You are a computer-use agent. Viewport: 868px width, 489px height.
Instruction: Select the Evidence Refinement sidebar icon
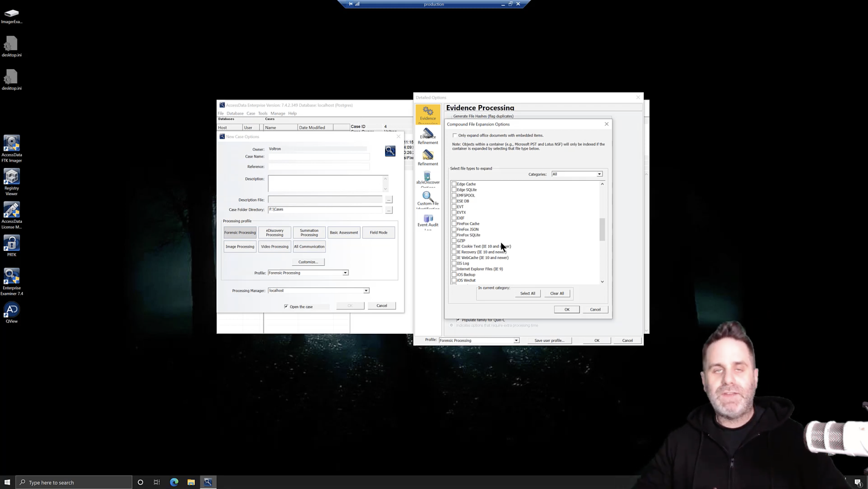coord(428,136)
